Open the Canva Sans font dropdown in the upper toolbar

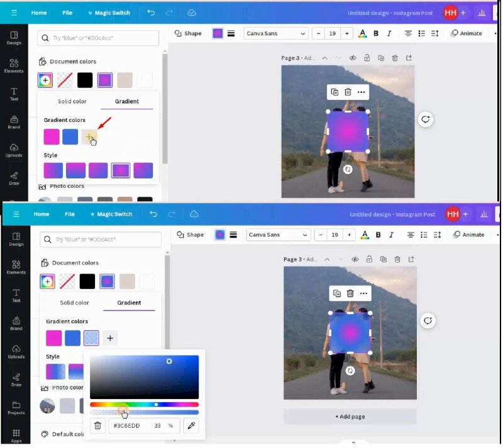click(276, 33)
